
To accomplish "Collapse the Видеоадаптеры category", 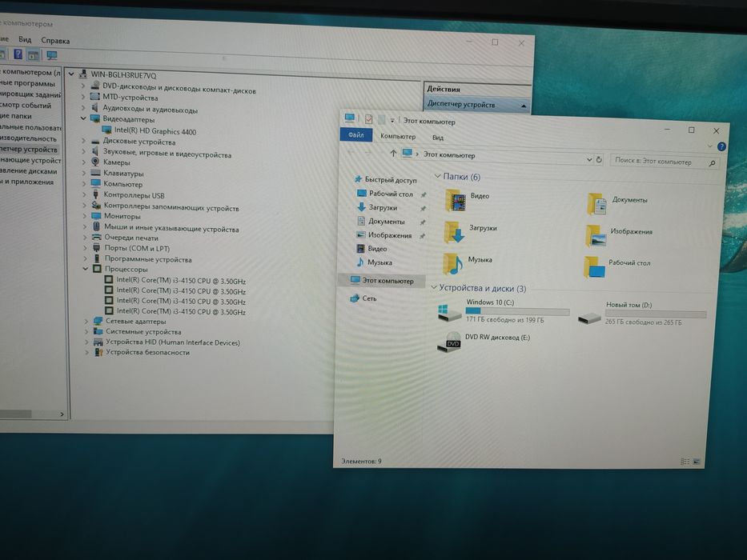I will click(x=83, y=118).
